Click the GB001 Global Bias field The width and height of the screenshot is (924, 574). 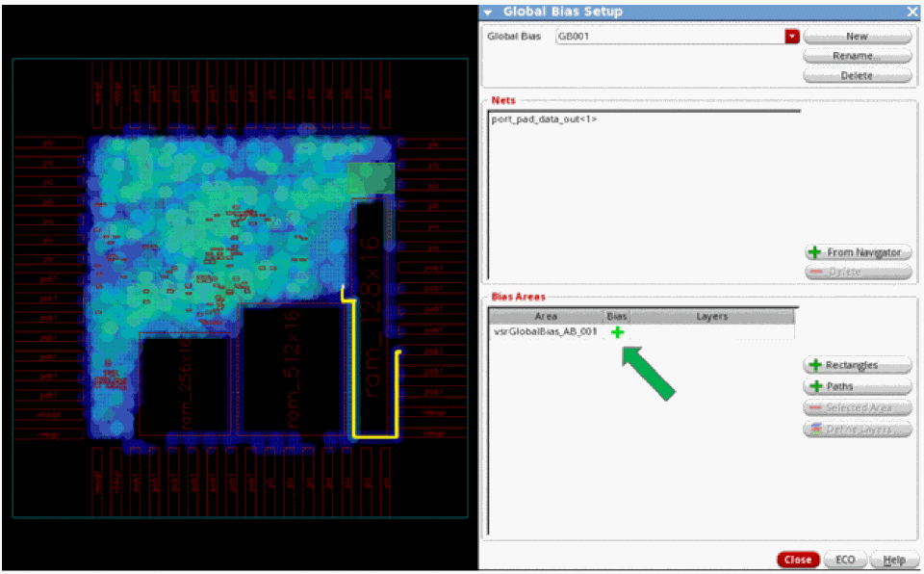(x=669, y=37)
